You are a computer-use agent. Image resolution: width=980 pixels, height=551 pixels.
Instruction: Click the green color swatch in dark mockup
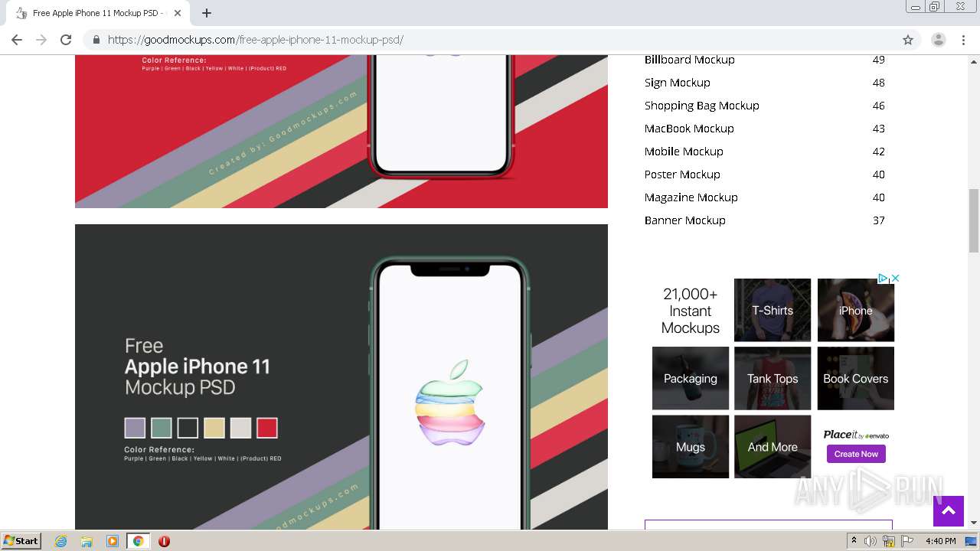161,428
